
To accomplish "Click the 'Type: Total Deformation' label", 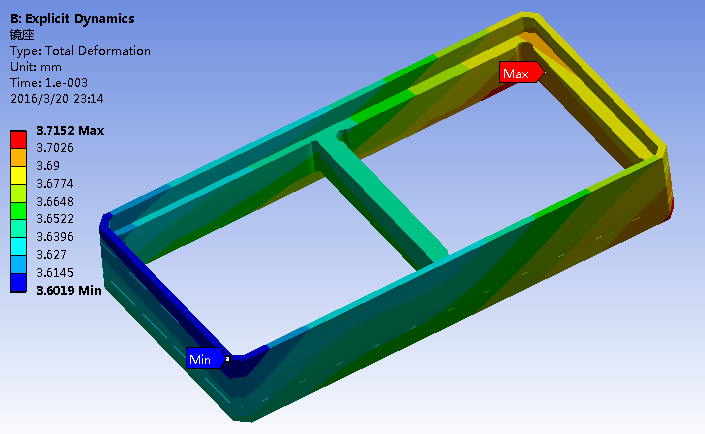I will [x=80, y=51].
